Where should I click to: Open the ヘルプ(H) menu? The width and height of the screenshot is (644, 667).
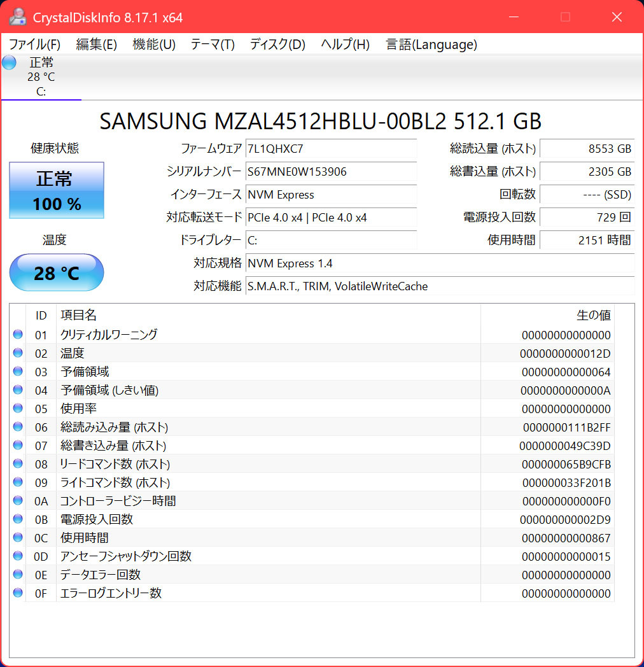coord(345,45)
